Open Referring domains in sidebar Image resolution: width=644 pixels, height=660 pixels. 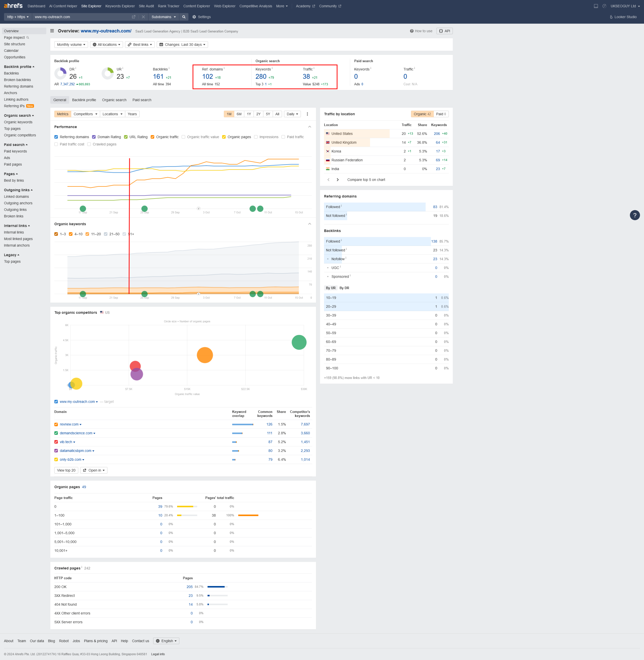click(19, 86)
